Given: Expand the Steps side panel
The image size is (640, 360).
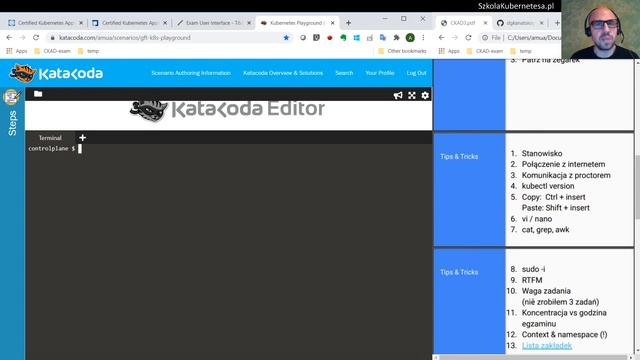Looking at the screenshot, I should click(12, 122).
